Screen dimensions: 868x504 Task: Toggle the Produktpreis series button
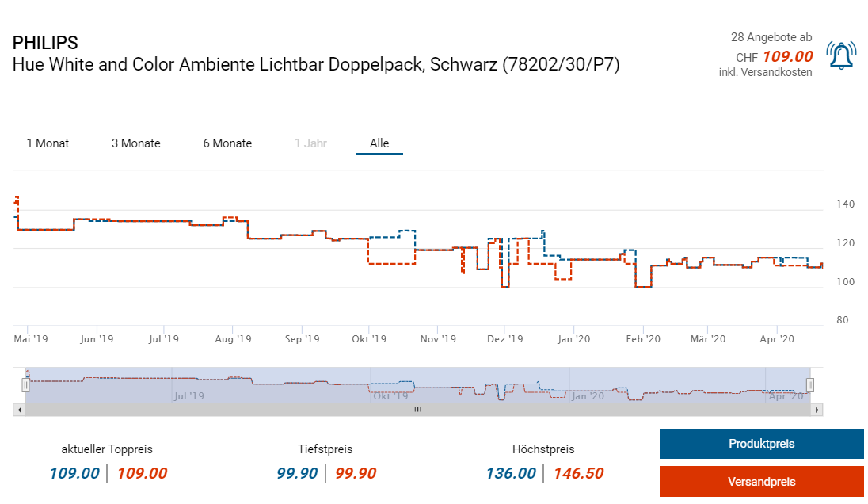[x=761, y=444]
